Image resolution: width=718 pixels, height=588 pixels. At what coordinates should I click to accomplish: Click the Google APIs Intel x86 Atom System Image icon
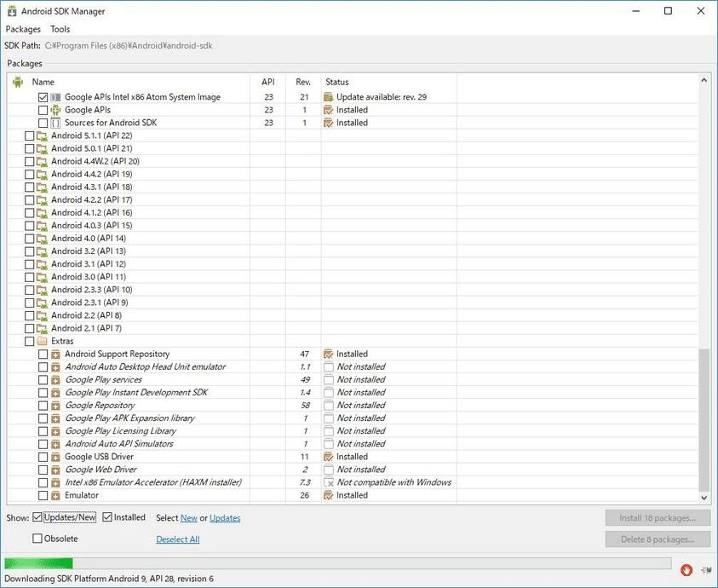coord(55,97)
